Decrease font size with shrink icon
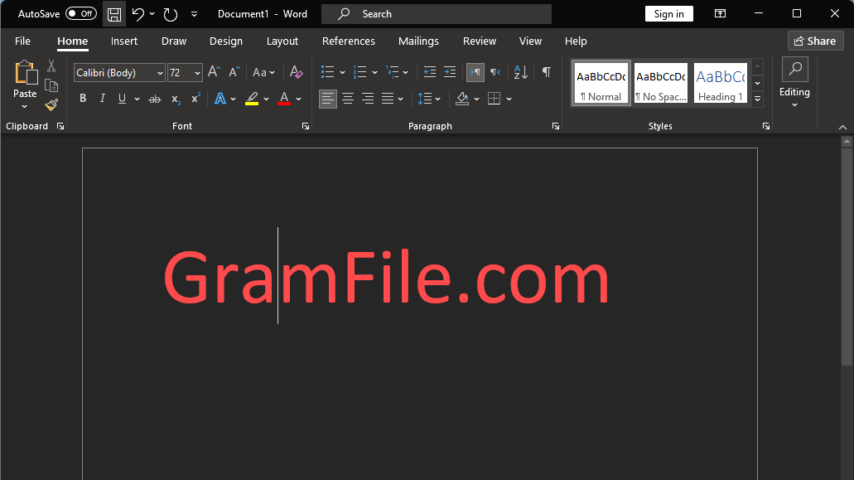854x480 pixels. [234, 72]
